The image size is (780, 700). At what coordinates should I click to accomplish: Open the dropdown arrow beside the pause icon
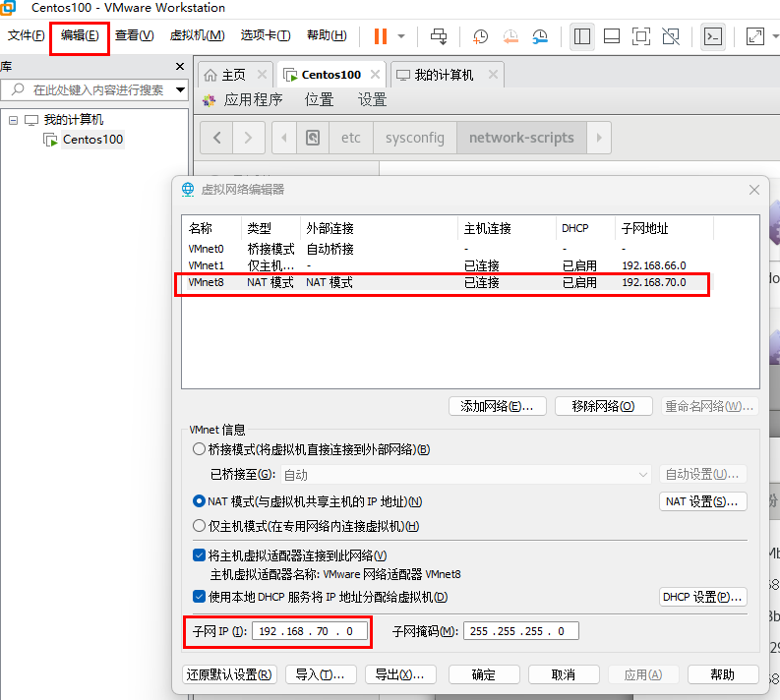tap(401, 36)
